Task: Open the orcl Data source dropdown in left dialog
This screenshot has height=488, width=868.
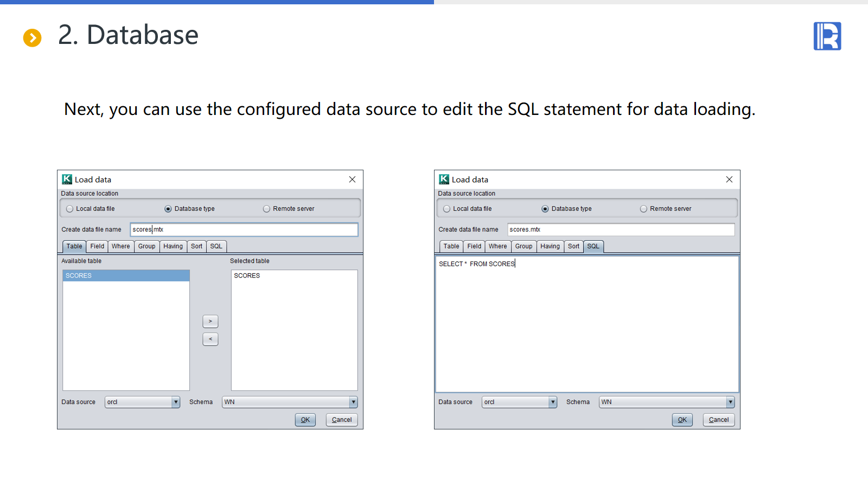Action: (x=175, y=402)
